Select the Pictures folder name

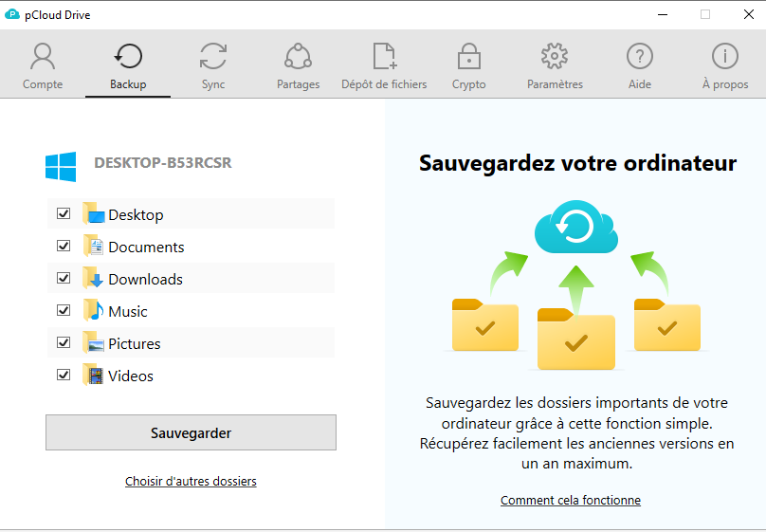point(135,344)
